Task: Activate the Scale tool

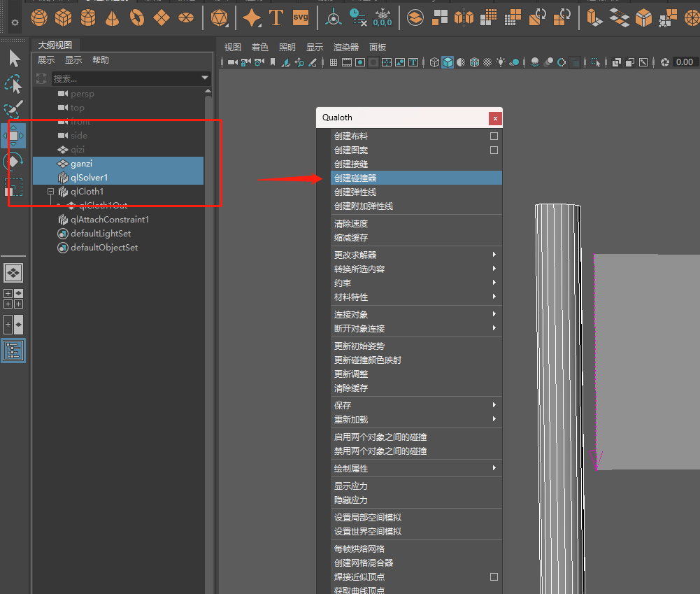Action: pyautogui.click(x=13, y=187)
